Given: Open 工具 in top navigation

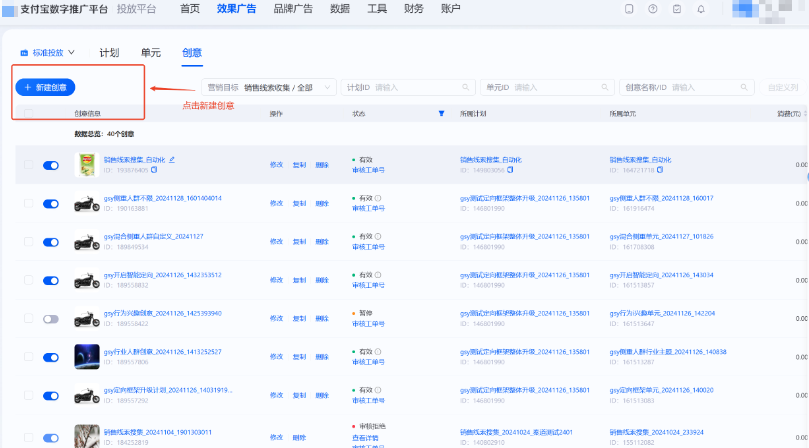Looking at the screenshot, I should click(377, 9).
